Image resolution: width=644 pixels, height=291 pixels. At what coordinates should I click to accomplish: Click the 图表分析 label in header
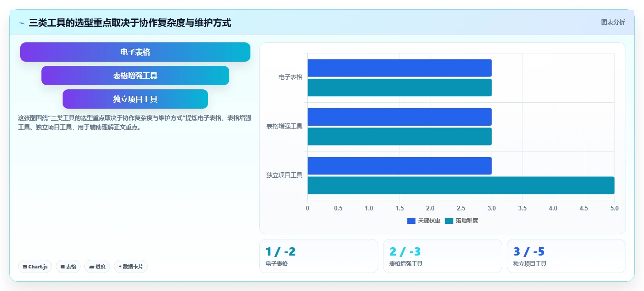613,22
